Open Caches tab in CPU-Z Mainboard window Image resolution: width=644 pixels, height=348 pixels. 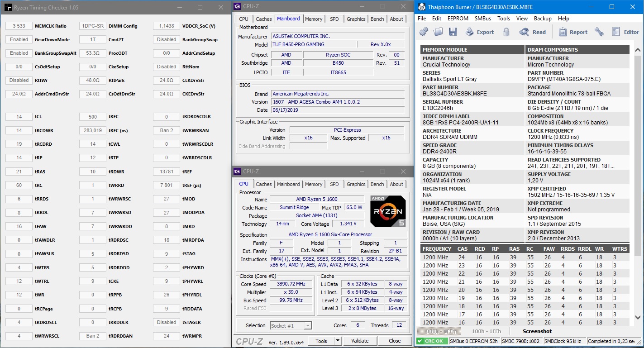tap(263, 19)
